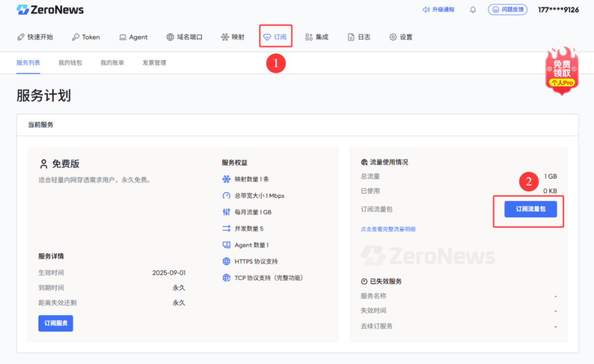Click the 订阅流量包 button
This screenshot has width=594, height=364.
pos(530,209)
